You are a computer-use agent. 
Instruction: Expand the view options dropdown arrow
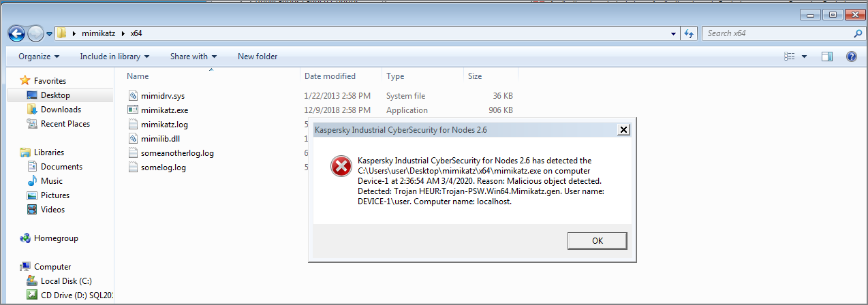click(x=805, y=57)
